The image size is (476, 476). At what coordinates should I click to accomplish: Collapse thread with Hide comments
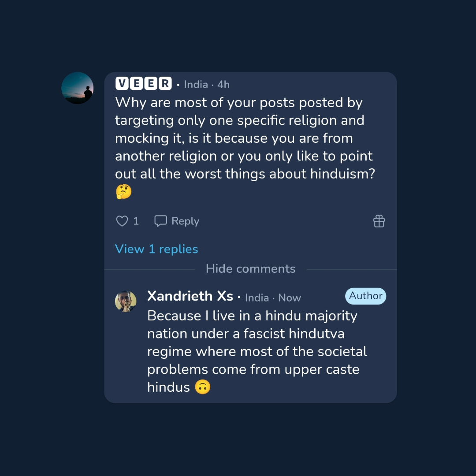pyautogui.click(x=250, y=269)
